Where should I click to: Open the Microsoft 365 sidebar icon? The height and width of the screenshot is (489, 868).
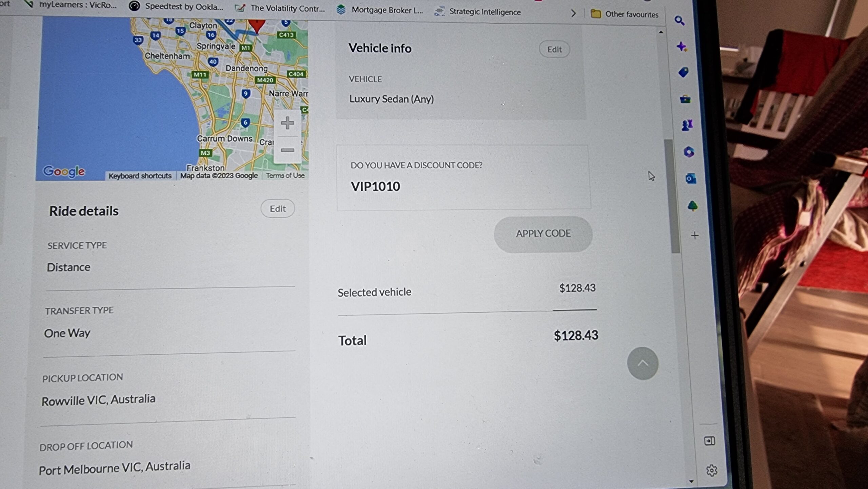tap(689, 152)
